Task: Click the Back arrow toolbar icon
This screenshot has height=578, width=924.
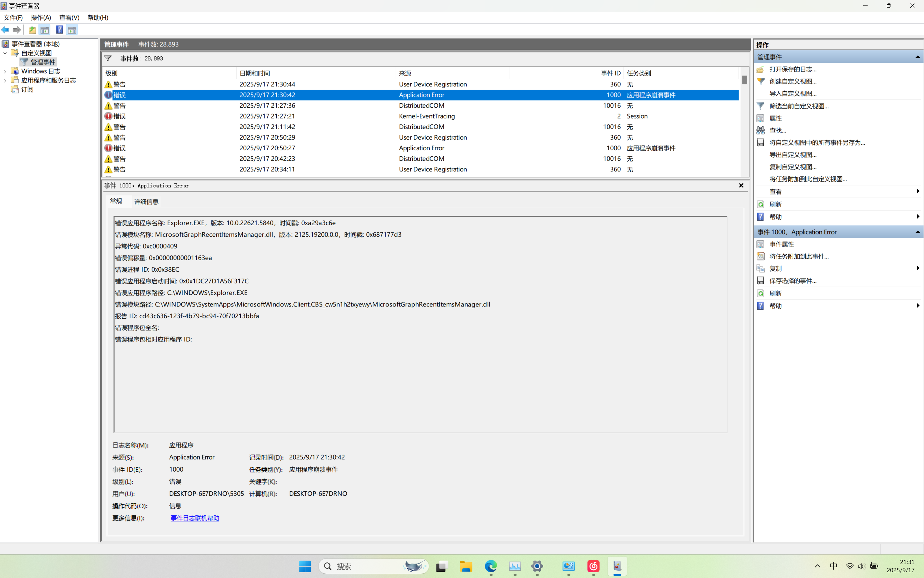Action: pyautogui.click(x=5, y=30)
